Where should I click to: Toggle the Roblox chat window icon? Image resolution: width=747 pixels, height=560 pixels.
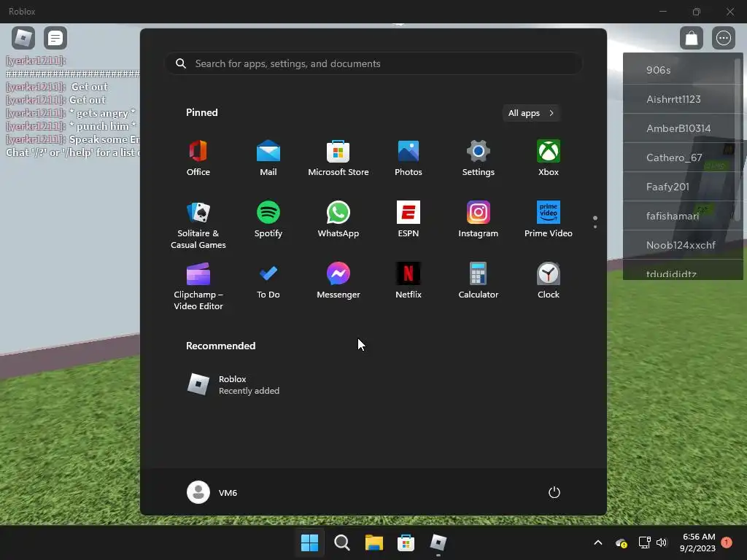point(55,38)
